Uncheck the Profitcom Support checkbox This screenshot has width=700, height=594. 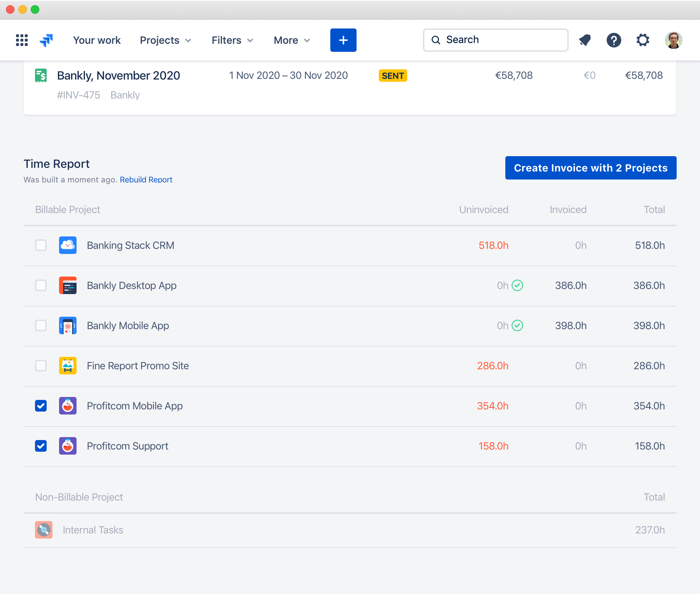[x=41, y=446]
